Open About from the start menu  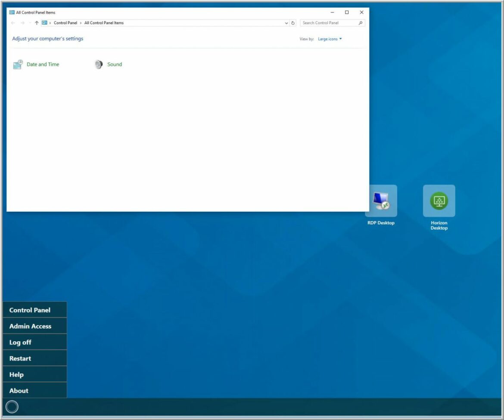point(35,390)
